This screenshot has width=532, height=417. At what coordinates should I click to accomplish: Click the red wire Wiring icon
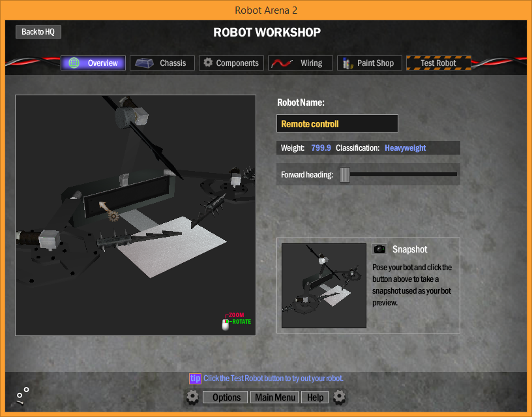(x=282, y=63)
